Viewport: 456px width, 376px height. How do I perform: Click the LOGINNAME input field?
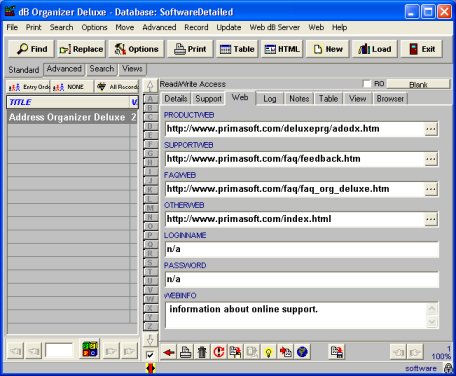click(x=302, y=249)
